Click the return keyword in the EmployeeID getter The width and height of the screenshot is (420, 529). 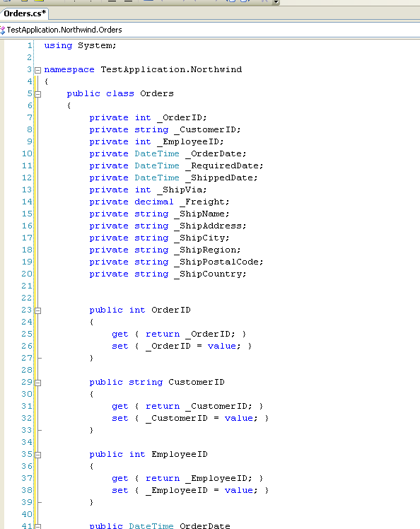[x=163, y=478]
